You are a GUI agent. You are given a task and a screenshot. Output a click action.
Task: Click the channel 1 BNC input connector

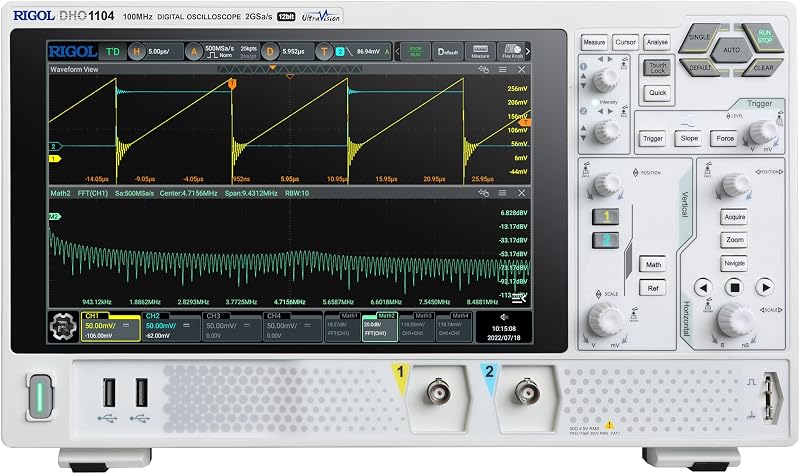(438, 392)
